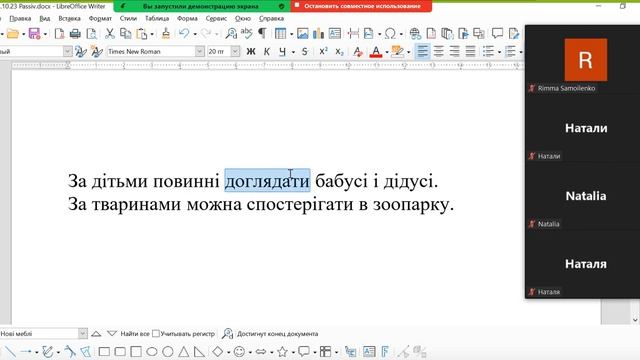Export the document directly as PDF
This screenshot has height=360, width=640.
tap(59, 33)
